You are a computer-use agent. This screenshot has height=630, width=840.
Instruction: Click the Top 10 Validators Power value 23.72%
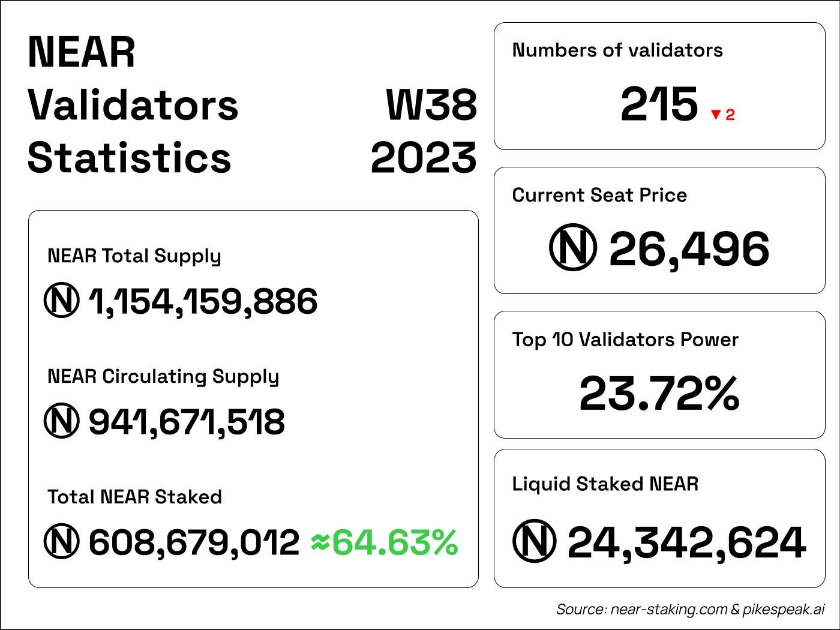[x=659, y=394]
